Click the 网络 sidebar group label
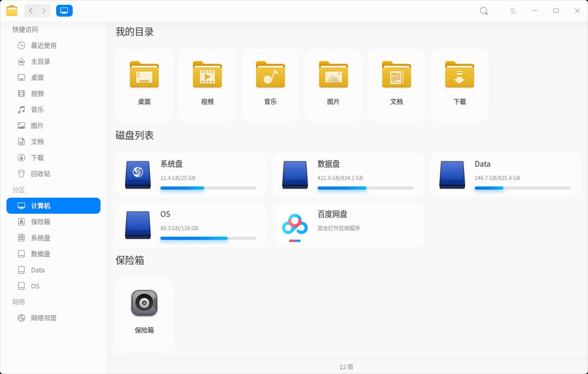This screenshot has width=588, height=374. [x=19, y=302]
